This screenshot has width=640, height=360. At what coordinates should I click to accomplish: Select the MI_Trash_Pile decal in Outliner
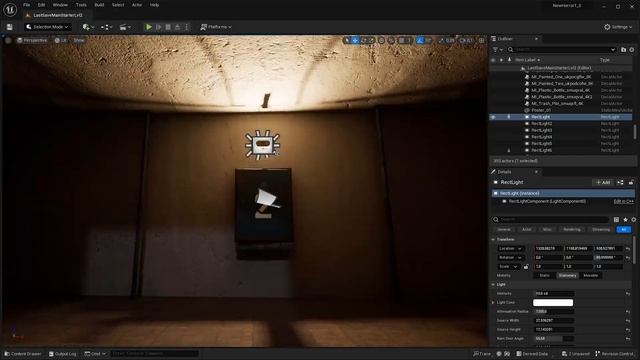click(557, 104)
